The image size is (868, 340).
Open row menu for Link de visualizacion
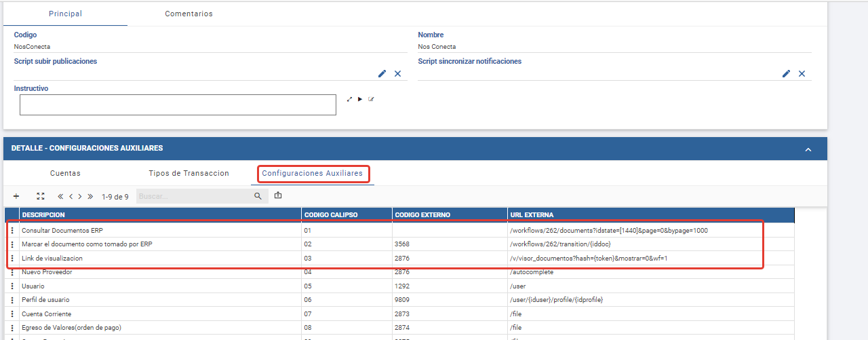tap(12, 259)
